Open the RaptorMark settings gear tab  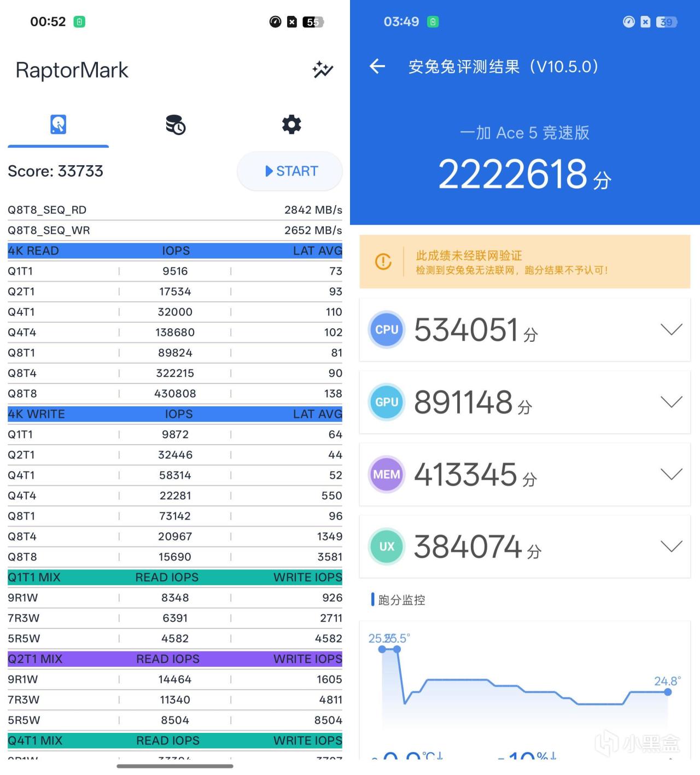[x=291, y=124]
